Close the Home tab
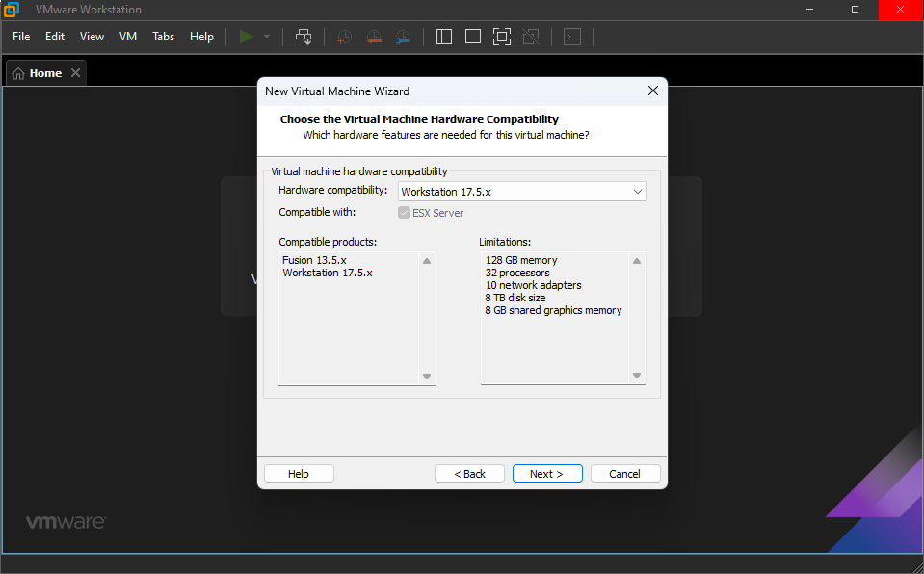Screen dimensions: 924x574 (x=75, y=72)
